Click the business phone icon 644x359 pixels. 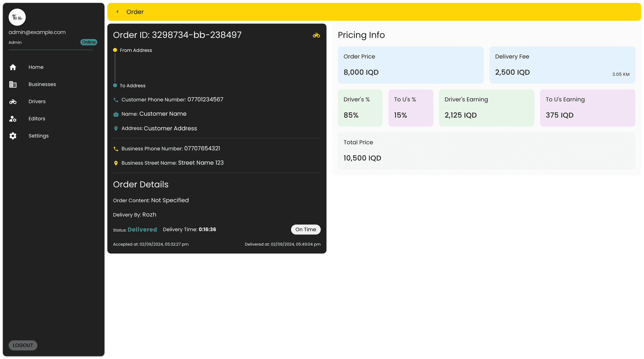click(x=116, y=149)
